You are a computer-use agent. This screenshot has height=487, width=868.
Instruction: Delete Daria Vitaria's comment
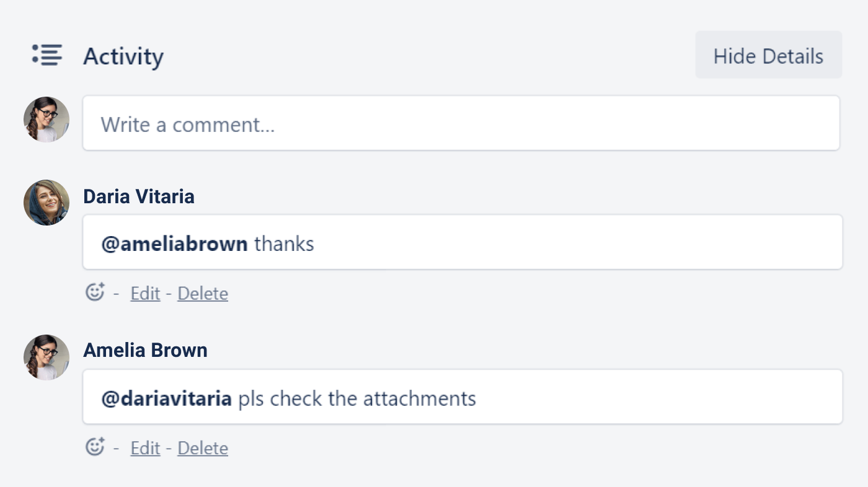click(202, 293)
